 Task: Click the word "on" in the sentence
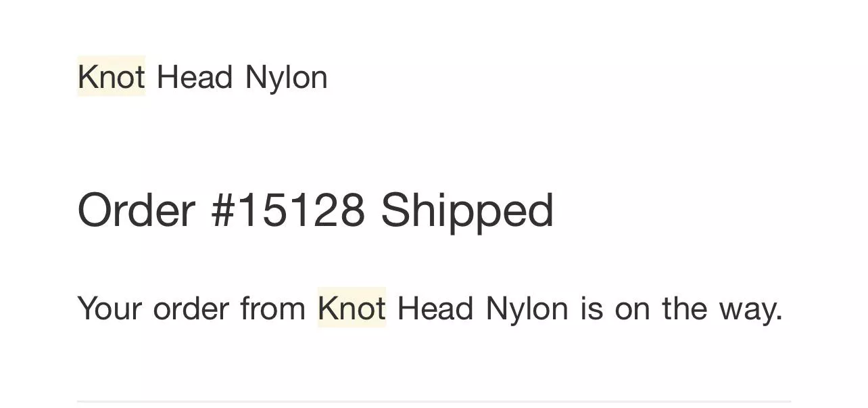[632, 309]
